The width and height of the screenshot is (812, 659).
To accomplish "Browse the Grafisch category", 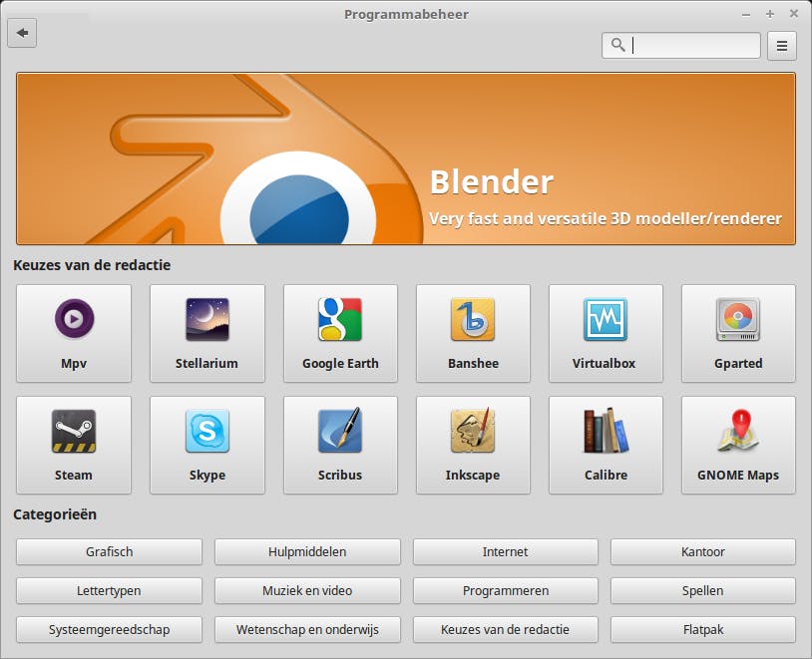I will point(110,552).
